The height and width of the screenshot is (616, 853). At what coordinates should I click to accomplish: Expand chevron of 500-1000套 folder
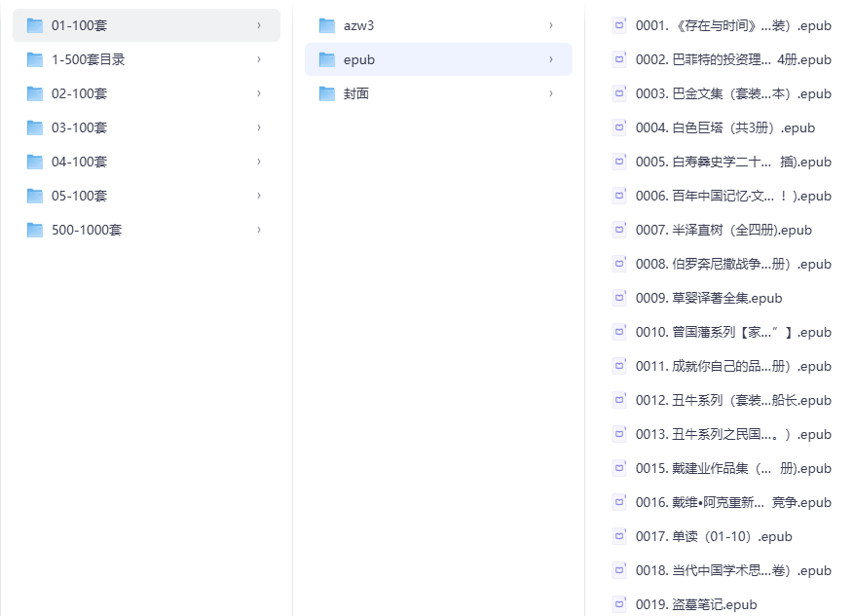point(259,230)
